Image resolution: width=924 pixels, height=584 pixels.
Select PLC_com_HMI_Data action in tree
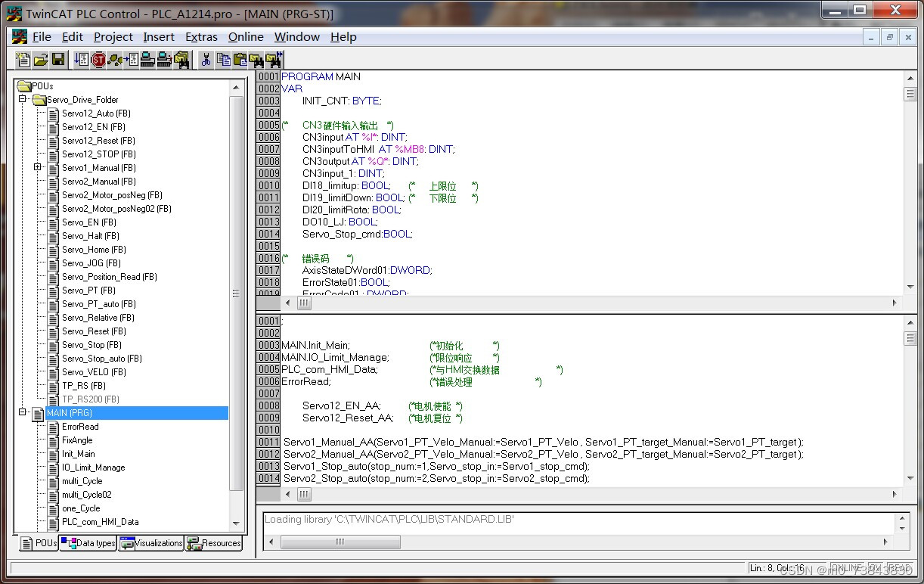click(x=101, y=522)
